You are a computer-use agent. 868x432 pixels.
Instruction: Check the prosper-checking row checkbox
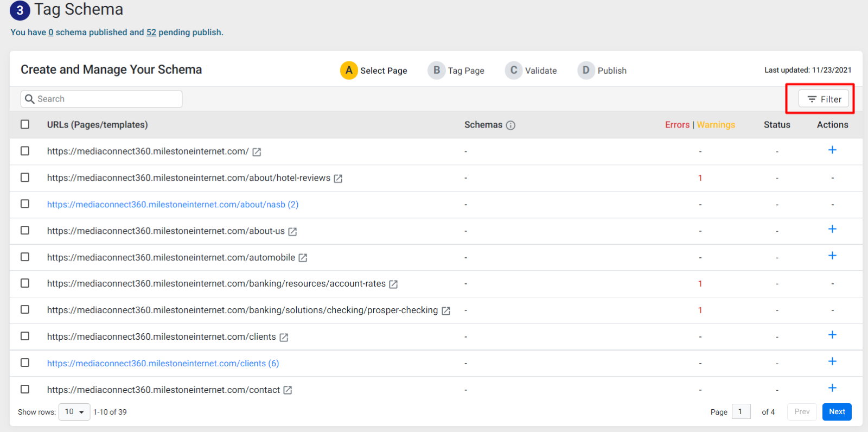pyautogui.click(x=25, y=309)
